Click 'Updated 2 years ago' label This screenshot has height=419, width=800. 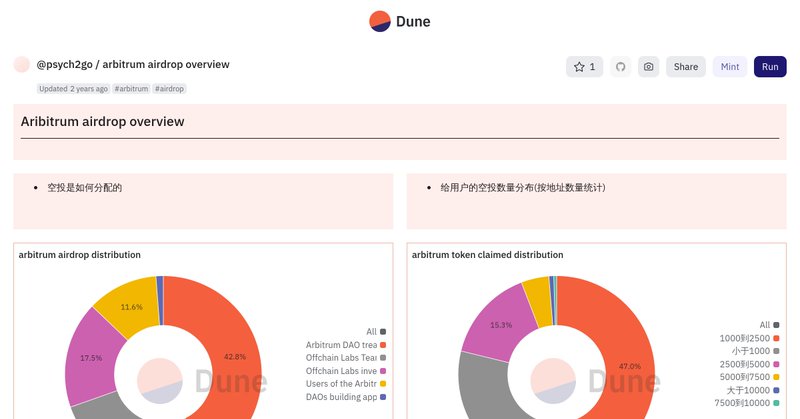pyautogui.click(x=73, y=89)
